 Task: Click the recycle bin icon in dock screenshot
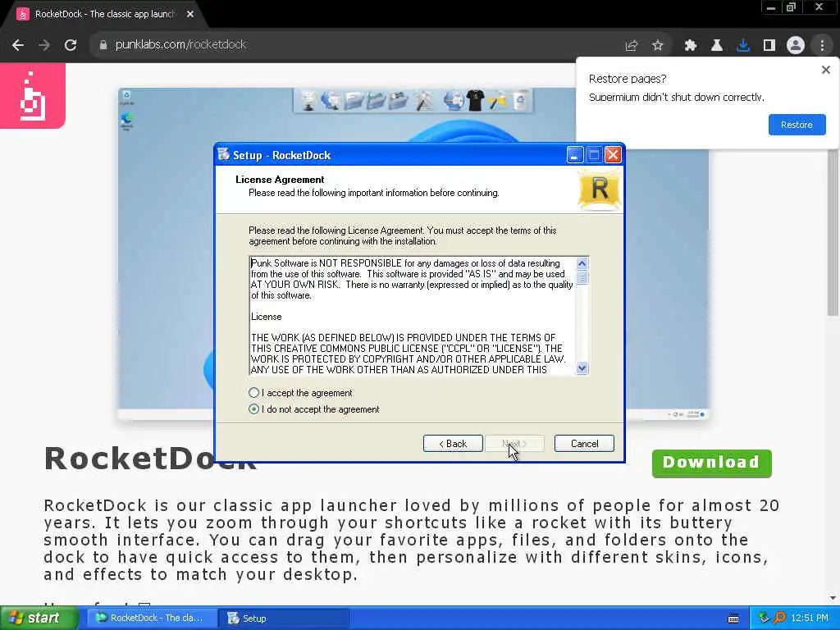pos(519,100)
